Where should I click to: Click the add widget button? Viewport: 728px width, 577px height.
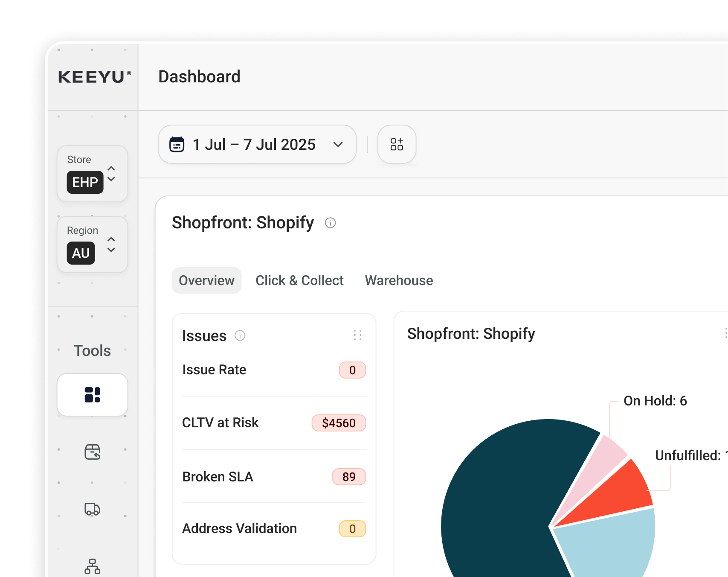point(397,144)
